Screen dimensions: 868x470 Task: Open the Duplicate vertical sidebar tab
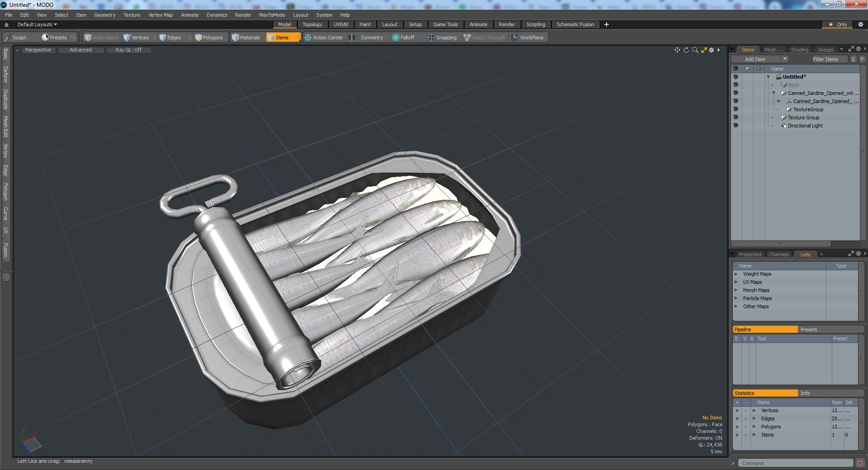pyautogui.click(x=5, y=99)
